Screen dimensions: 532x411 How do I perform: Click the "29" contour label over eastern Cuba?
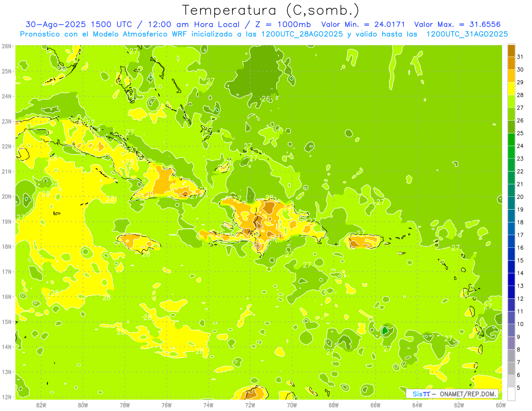point(149,195)
